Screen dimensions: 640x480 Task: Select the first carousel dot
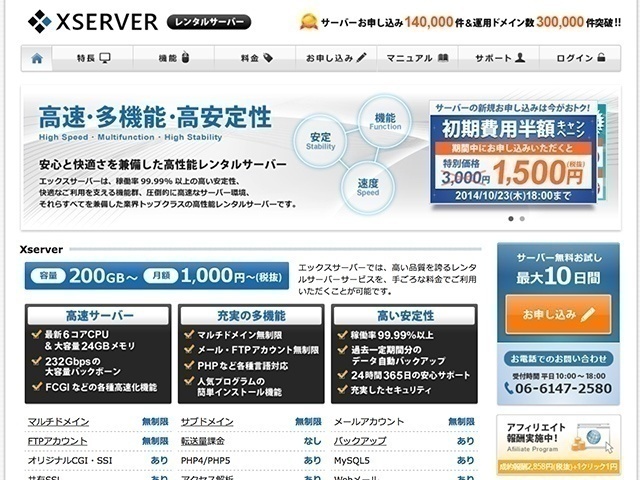pos(511,219)
